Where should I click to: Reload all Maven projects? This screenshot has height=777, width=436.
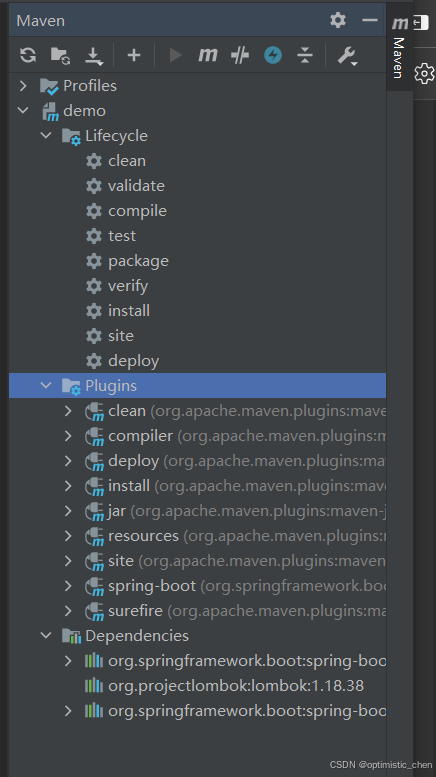click(28, 55)
